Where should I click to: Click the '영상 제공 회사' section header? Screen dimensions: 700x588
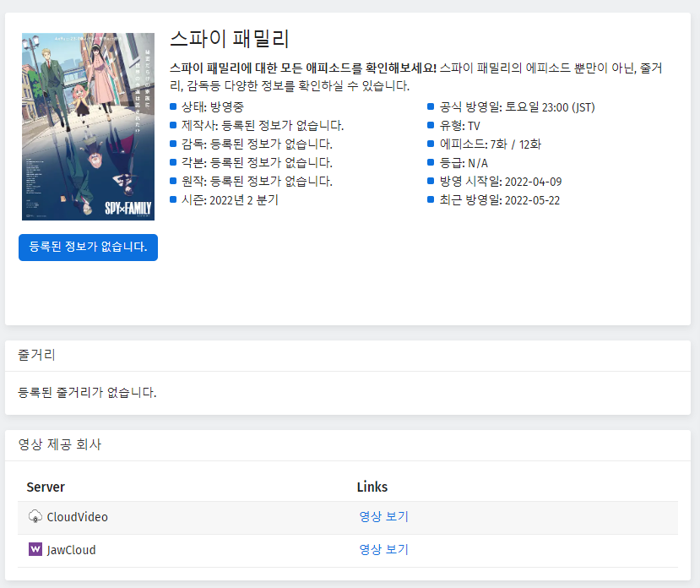[60, 444]
